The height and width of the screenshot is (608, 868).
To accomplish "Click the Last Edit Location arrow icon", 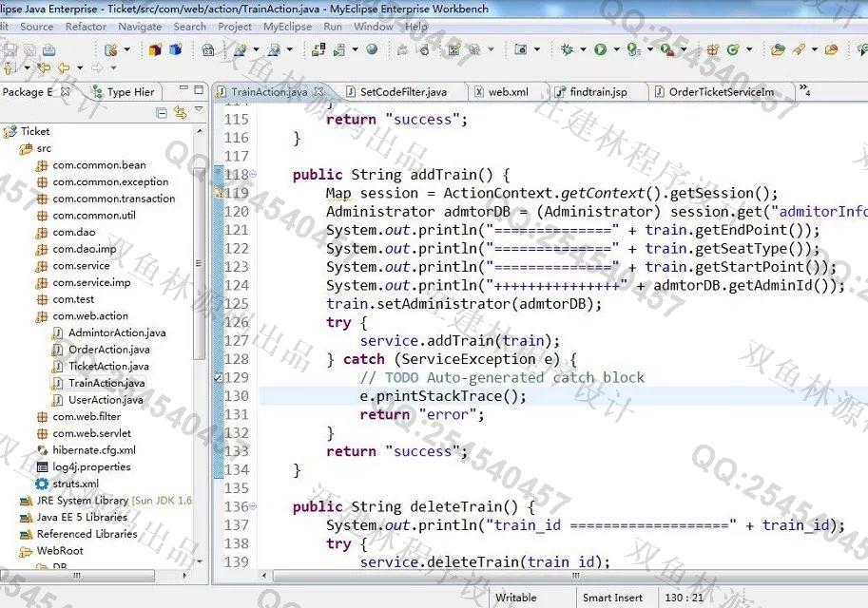I will (44, 68).
